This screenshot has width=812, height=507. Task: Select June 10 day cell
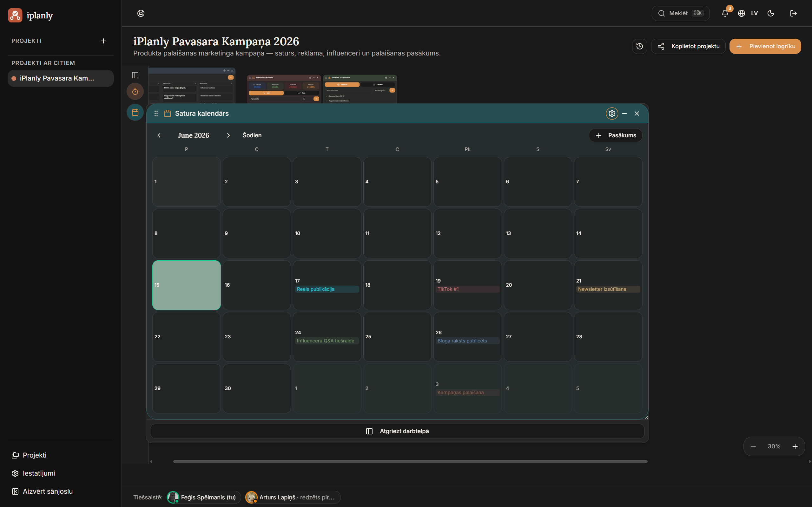click(x=327, y=233)
